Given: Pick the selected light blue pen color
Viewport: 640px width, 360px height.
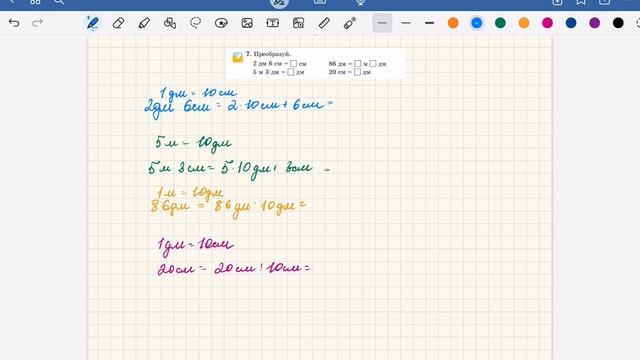Looking at the screenshot, I should pos(476,23).
